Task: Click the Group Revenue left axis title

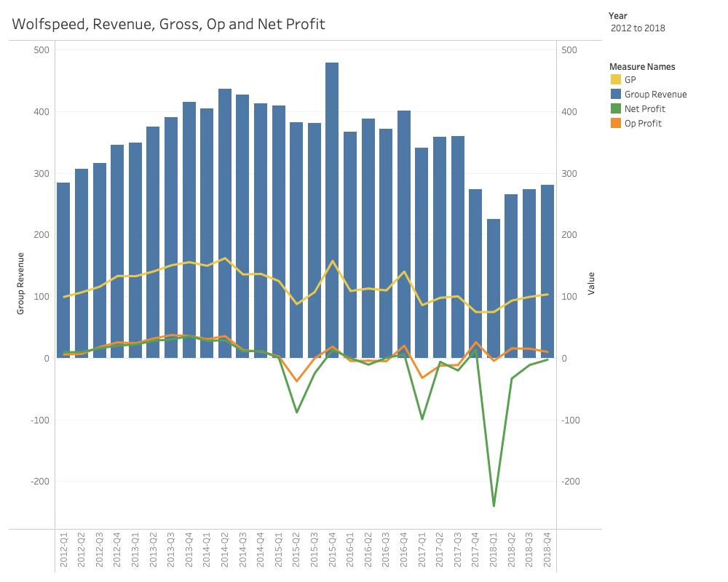Action: (20, 283)
